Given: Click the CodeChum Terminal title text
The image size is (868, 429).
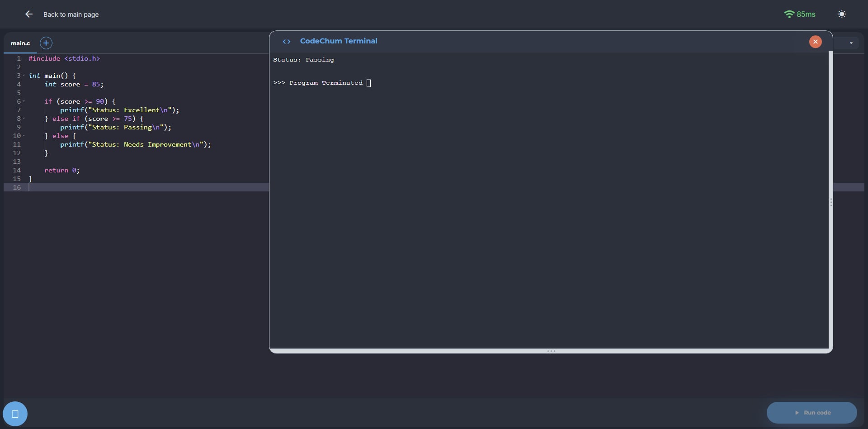Looking at the screenshot, I should point(338,41).
